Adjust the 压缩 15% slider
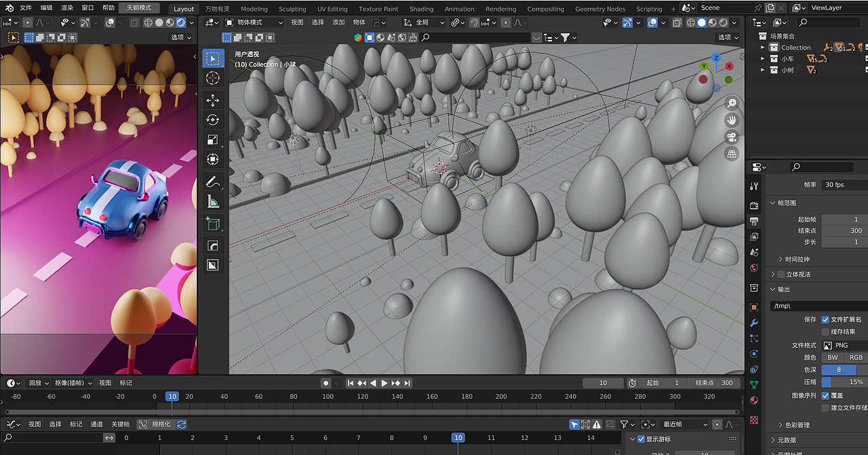This screenshot has width=868, height=455. 844,382
